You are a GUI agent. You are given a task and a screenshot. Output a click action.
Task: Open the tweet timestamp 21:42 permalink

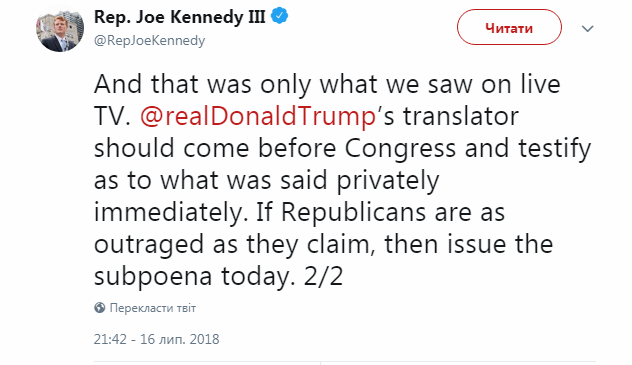pos(110,339)
